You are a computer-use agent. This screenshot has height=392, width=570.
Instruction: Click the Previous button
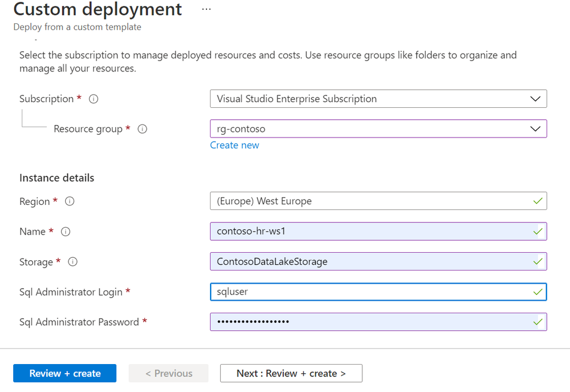(168, 373)
